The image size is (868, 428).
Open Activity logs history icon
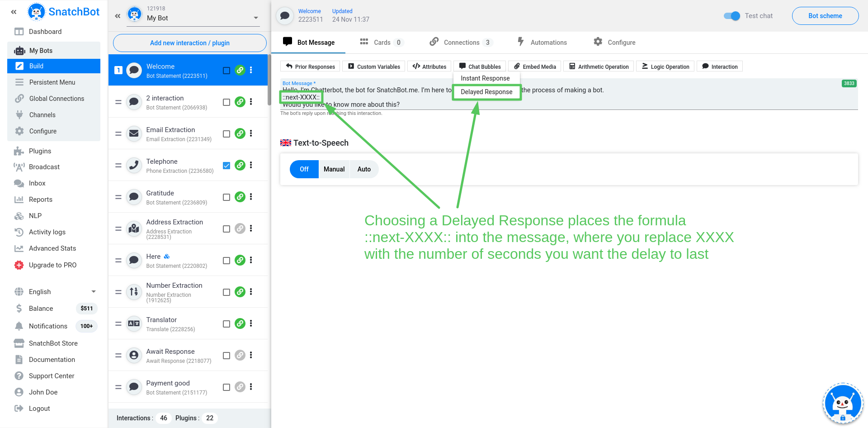pos(19,232)
